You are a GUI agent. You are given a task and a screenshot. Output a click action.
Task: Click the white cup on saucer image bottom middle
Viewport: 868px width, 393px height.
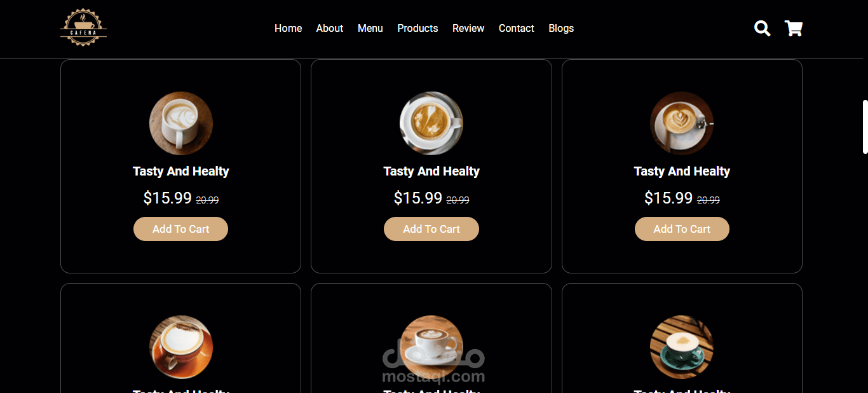tap(431, 347)
